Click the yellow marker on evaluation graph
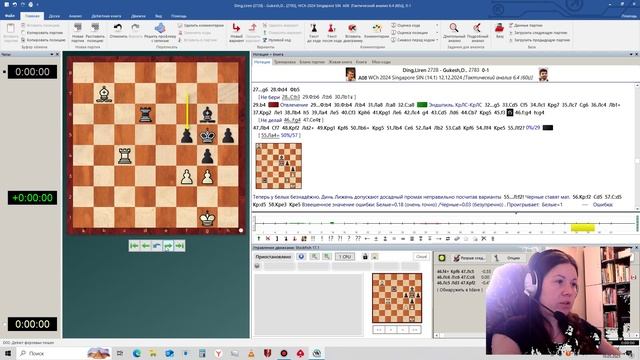 click(x=582, y=227)
